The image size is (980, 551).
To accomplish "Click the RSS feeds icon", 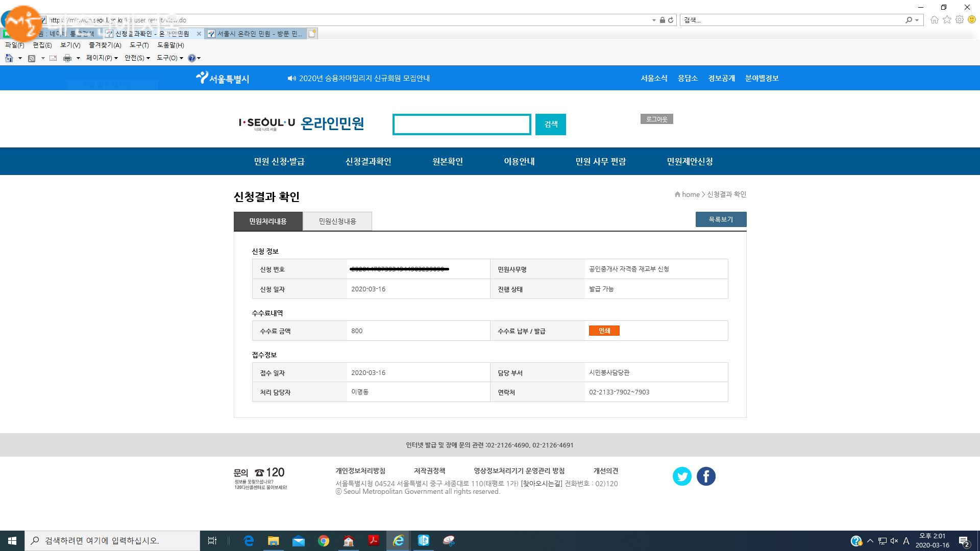I will click(x=32, y=58).
